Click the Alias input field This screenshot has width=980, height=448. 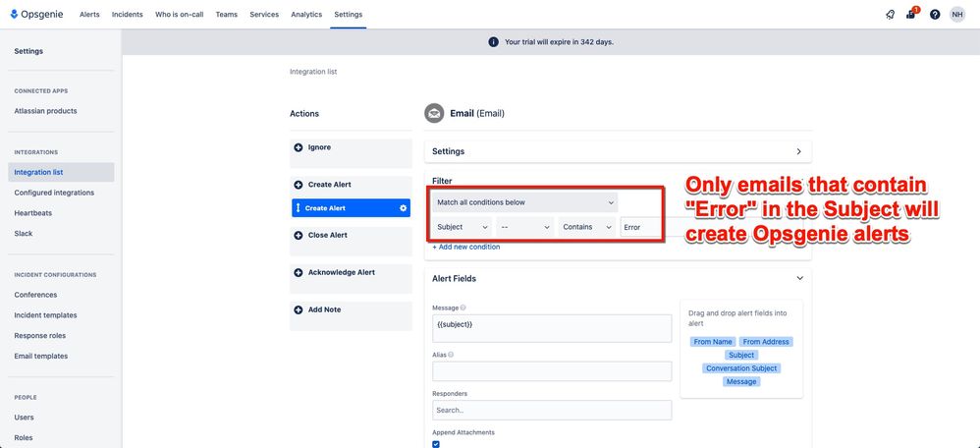[552, 371]
